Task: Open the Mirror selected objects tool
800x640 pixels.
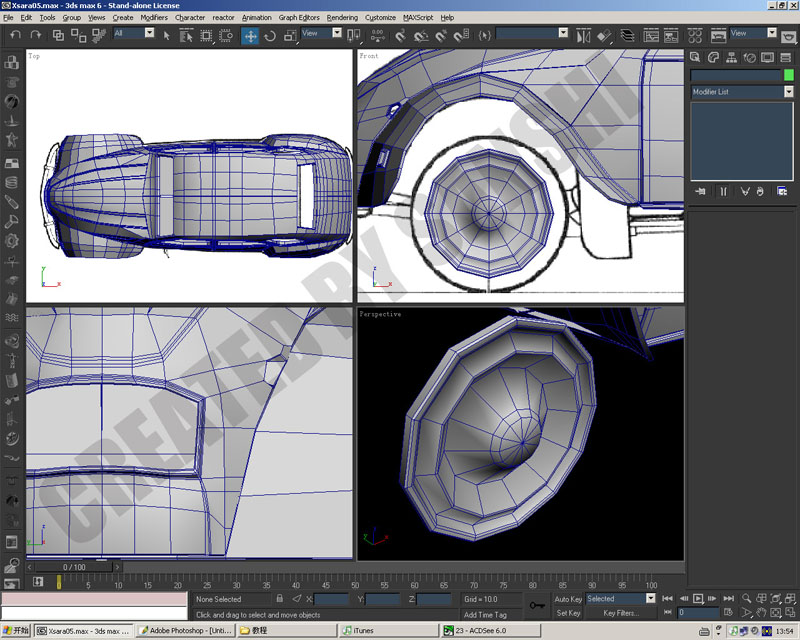Action: tap(583, 36)
